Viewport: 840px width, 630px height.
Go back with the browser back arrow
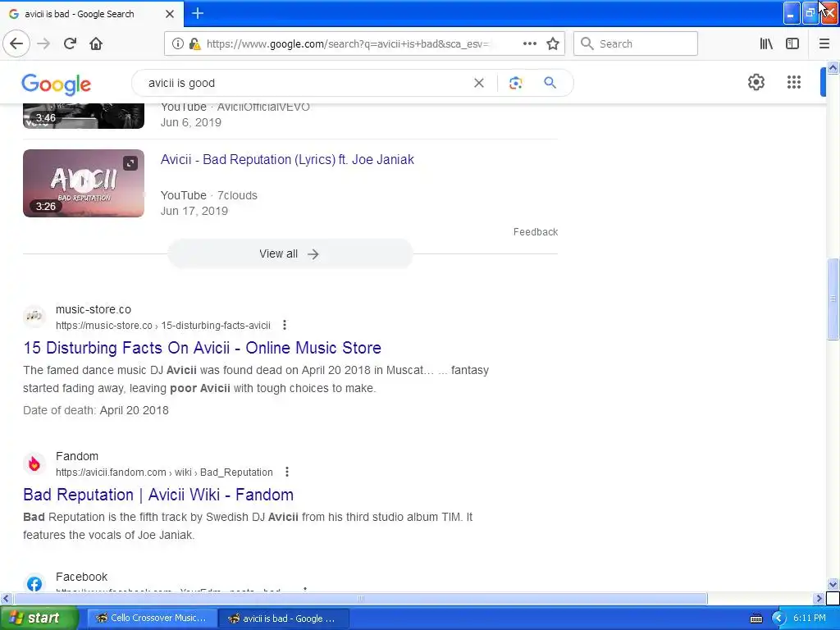[x=16, y=44]
